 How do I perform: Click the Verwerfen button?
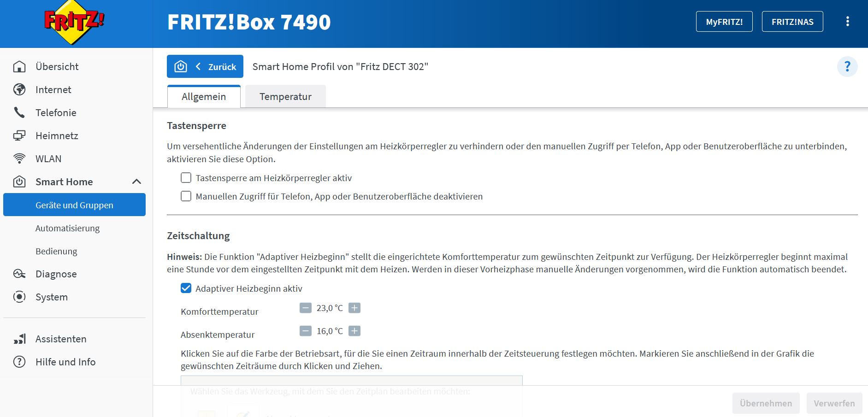pyautogui.click(x=834, y=403)
